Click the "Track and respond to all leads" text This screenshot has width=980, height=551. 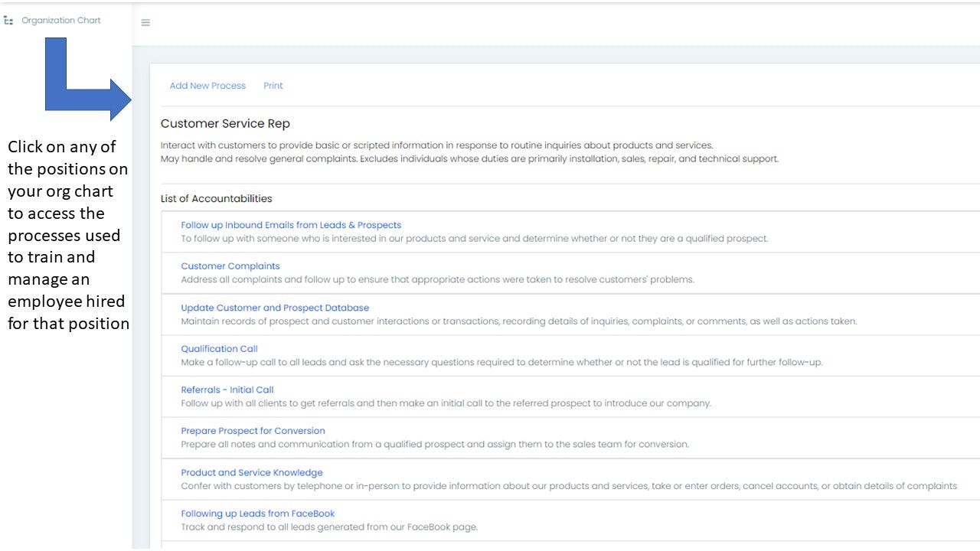[329, 527]
